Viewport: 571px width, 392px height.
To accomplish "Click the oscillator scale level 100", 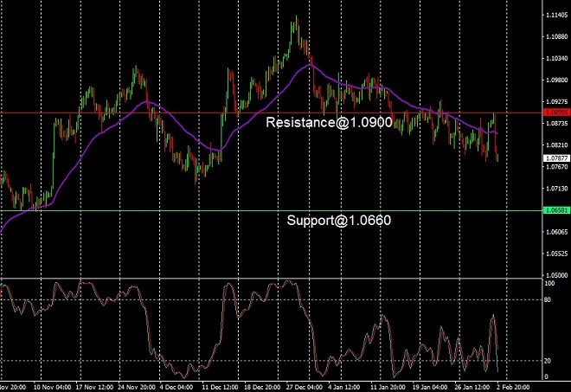I will [x=549, y=284].
